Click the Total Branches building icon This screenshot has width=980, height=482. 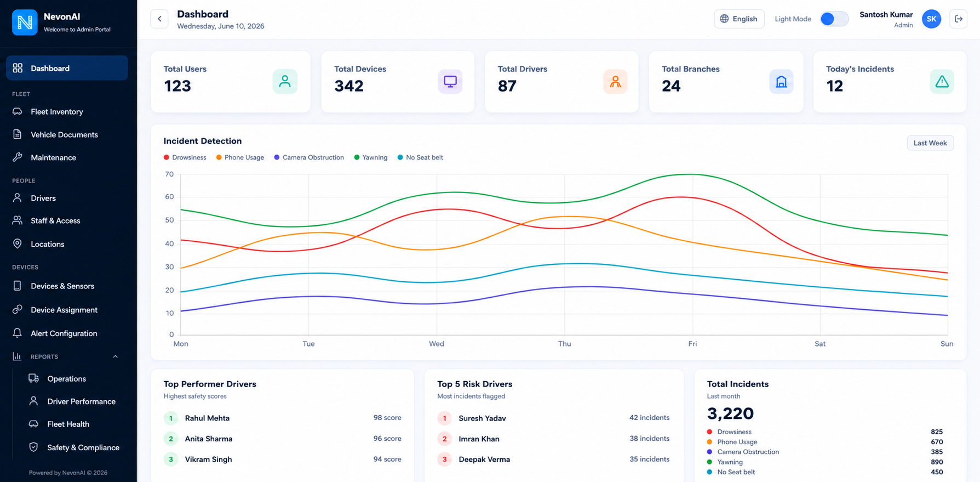click(x=781, y=82)
